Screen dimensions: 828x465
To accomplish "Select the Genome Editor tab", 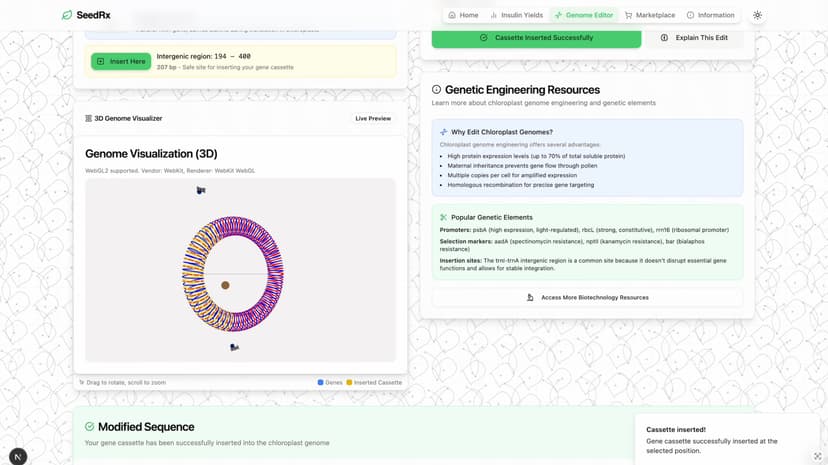I will [584, 15].
